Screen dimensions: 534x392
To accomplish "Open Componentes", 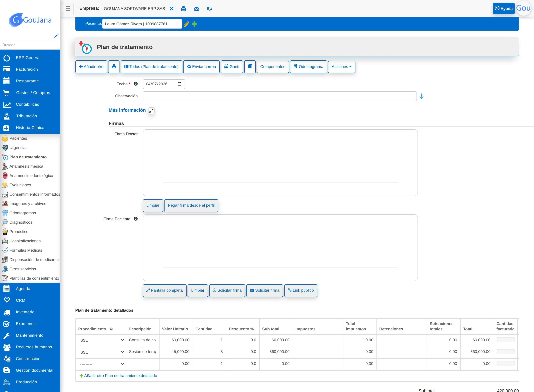I will [273, 67].
